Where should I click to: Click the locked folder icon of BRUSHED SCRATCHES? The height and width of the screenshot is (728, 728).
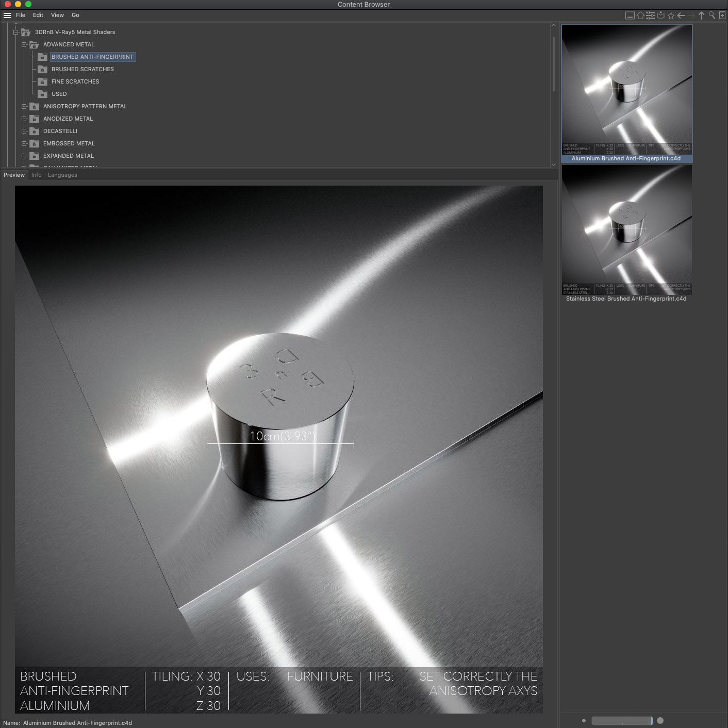pyautogui.click(x=42, y=69)
